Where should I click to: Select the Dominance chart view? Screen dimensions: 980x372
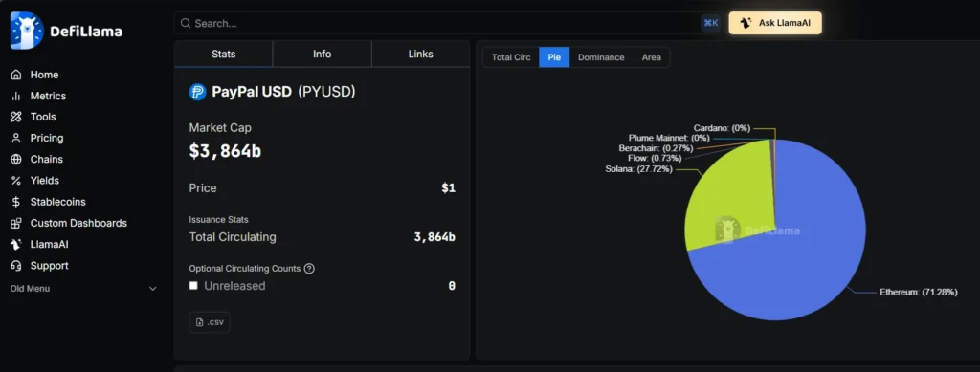click(x=601, y=57)
